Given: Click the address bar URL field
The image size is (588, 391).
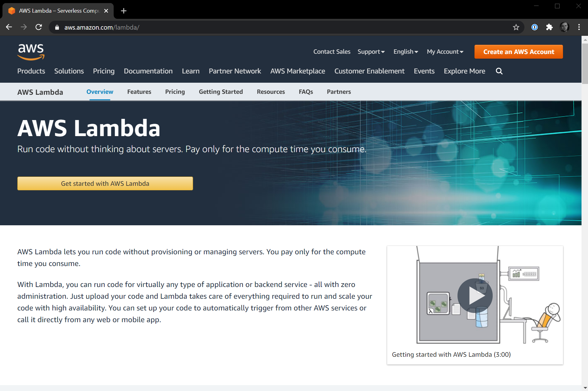Looking at the screenshot, I should [x=284, y=27].
